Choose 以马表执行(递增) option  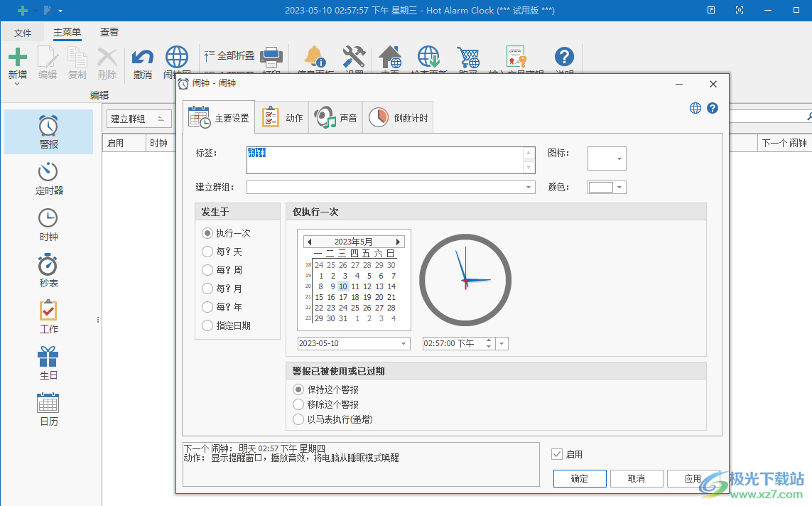(x=298, y=419)
